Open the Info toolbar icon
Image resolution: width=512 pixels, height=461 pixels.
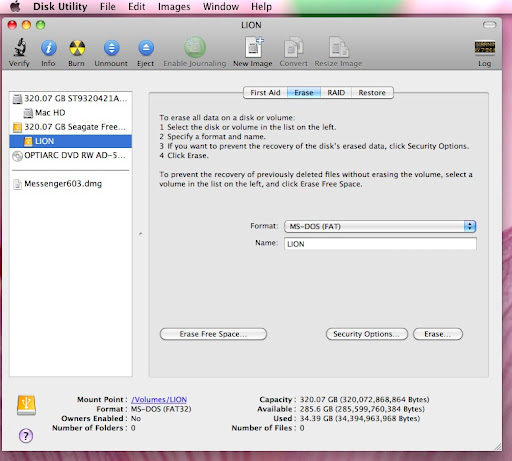pos(49,48)
